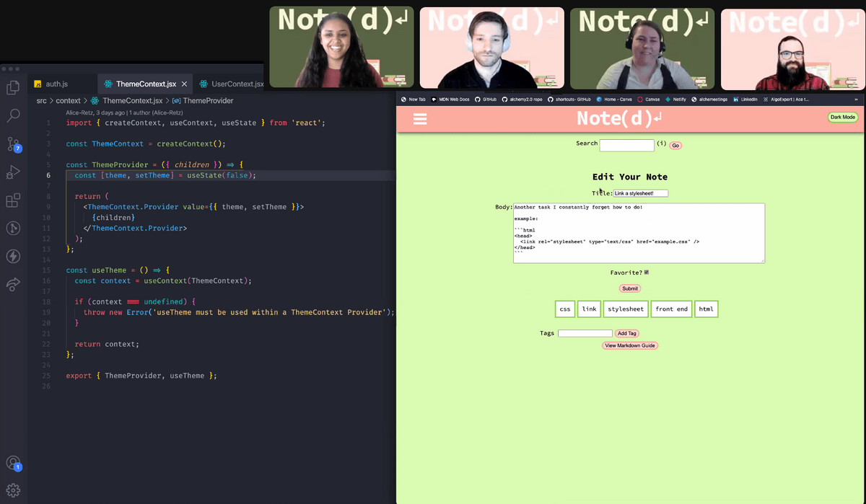Viewport: 866px width, 504px height.
Task: Click the search info (i) icon
Action: [x=661, y=143]
